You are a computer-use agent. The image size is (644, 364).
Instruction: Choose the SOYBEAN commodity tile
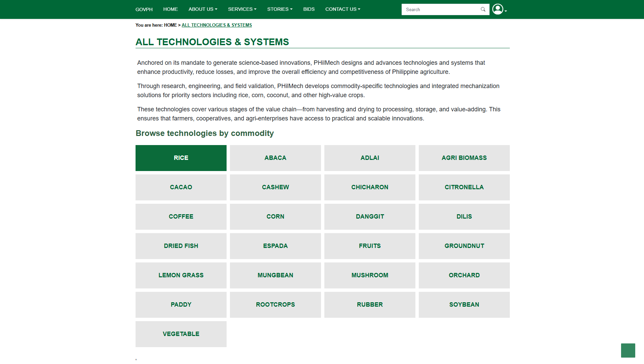[x=464, y=305]
